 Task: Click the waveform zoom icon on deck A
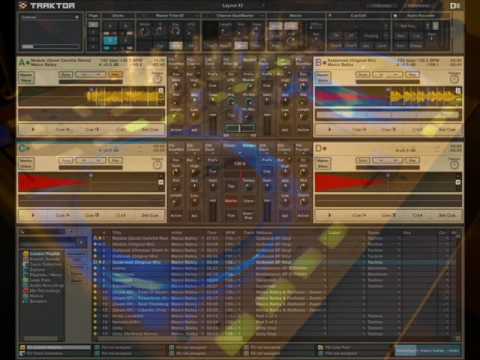tap(161, 90)
